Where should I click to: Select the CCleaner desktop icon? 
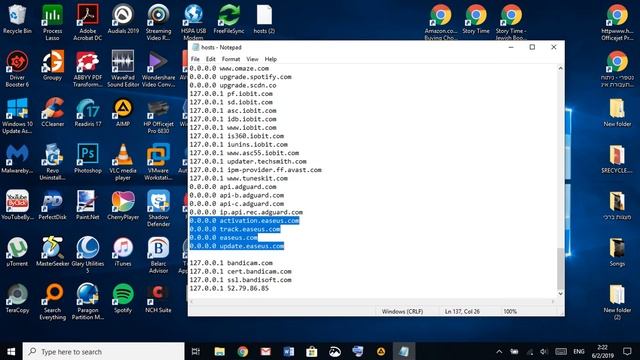coord(52,112)
